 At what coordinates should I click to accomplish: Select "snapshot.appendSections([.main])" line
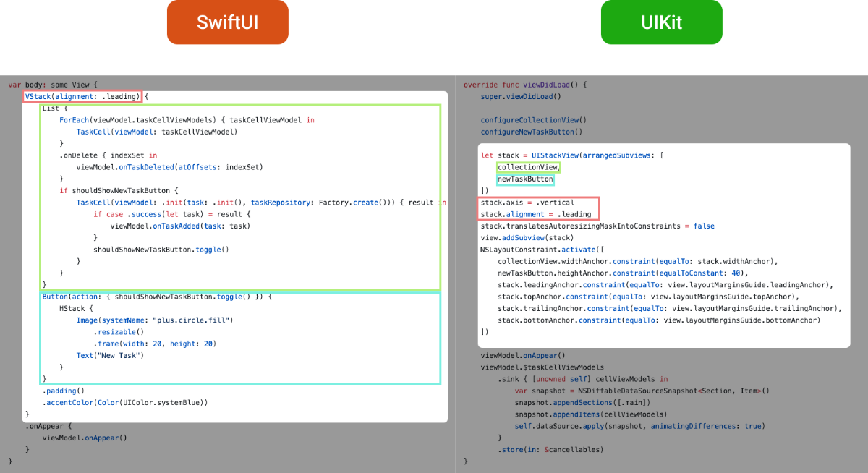point(583,402)
